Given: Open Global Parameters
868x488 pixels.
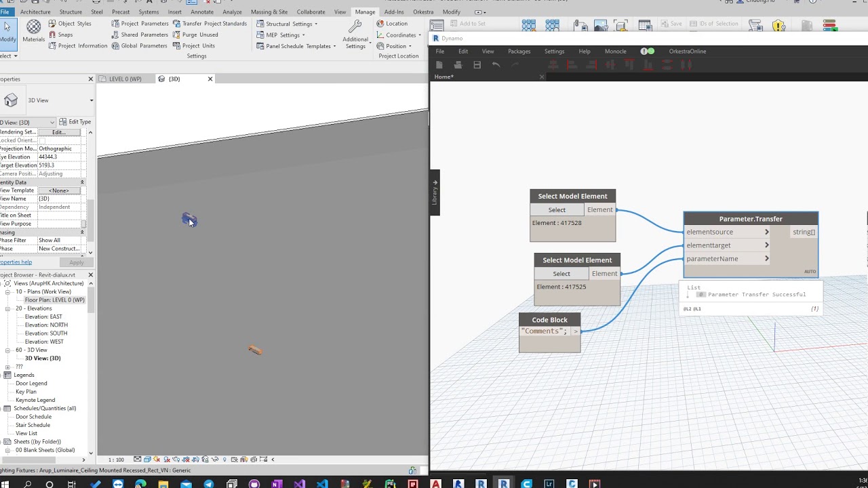Looking at the screenshot, I should point(139,46).
